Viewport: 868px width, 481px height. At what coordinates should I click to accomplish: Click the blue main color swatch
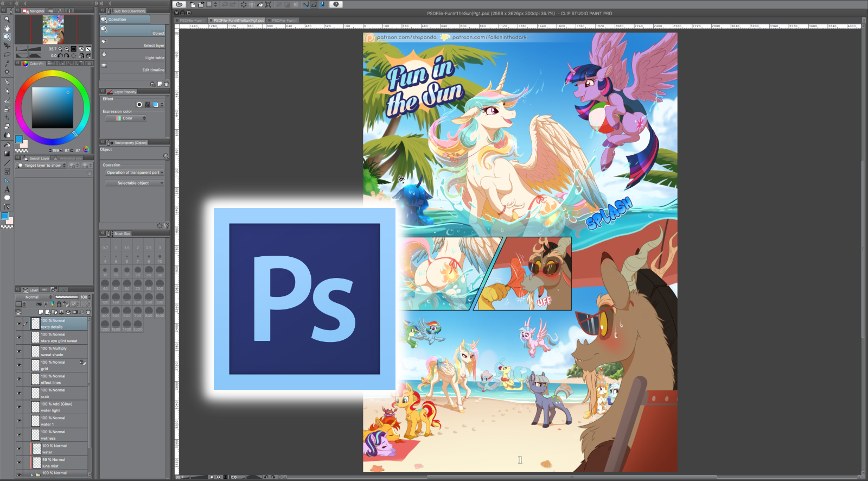pyautogui.click(x=19, y=139)
